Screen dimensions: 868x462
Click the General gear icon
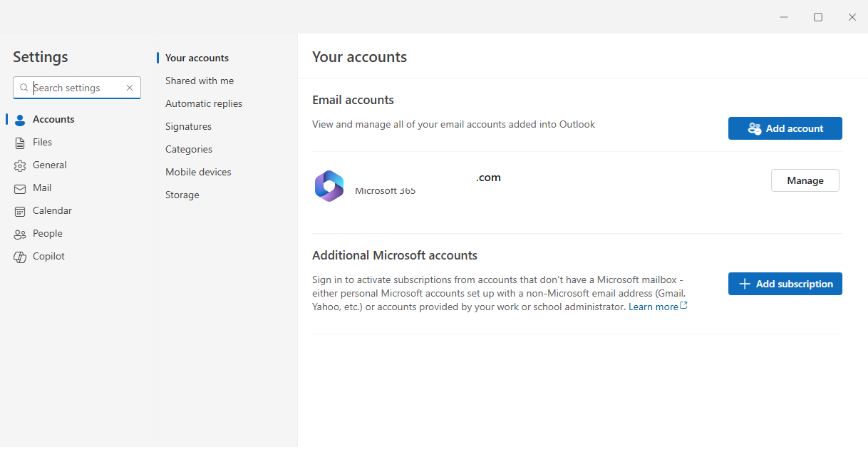tap(20, 165)
